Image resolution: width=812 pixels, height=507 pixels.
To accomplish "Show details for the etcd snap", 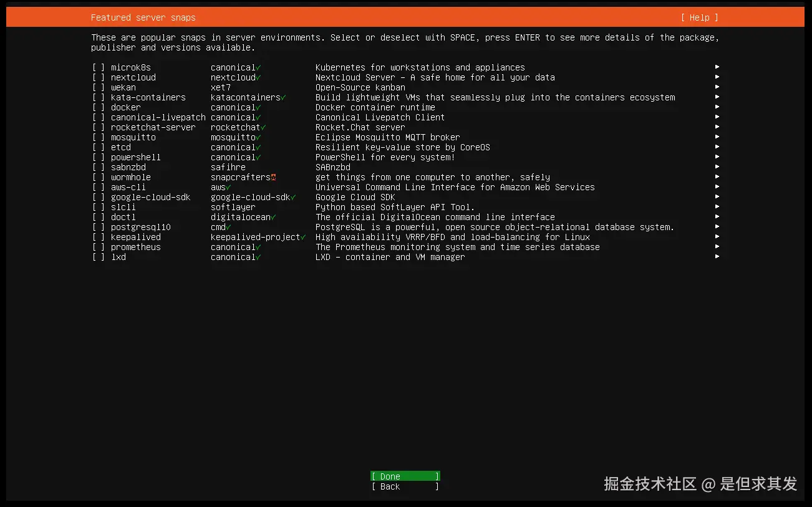I will coord(717,147).
